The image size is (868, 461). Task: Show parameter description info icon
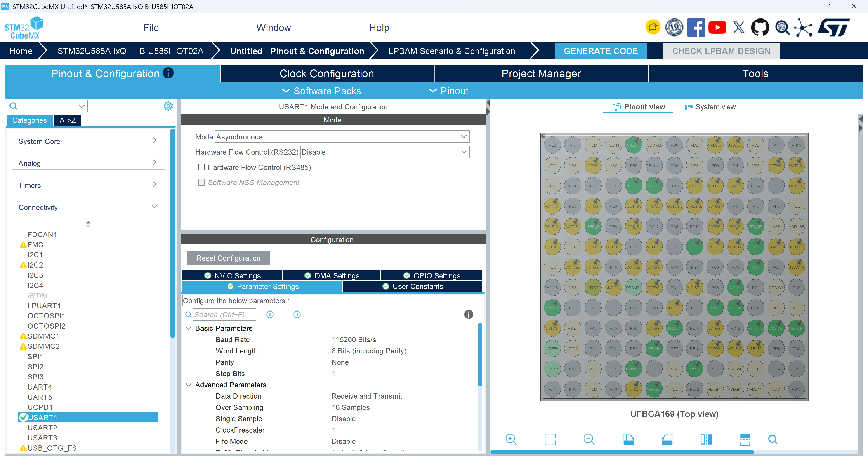469,314
